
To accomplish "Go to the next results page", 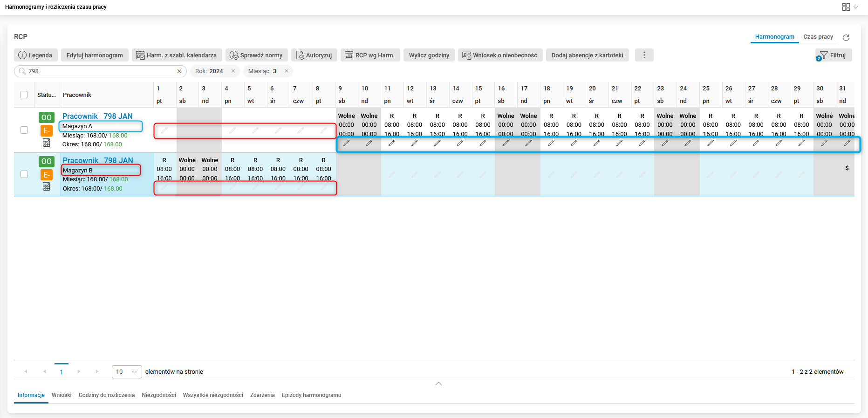I will click(x=79, y=371).
